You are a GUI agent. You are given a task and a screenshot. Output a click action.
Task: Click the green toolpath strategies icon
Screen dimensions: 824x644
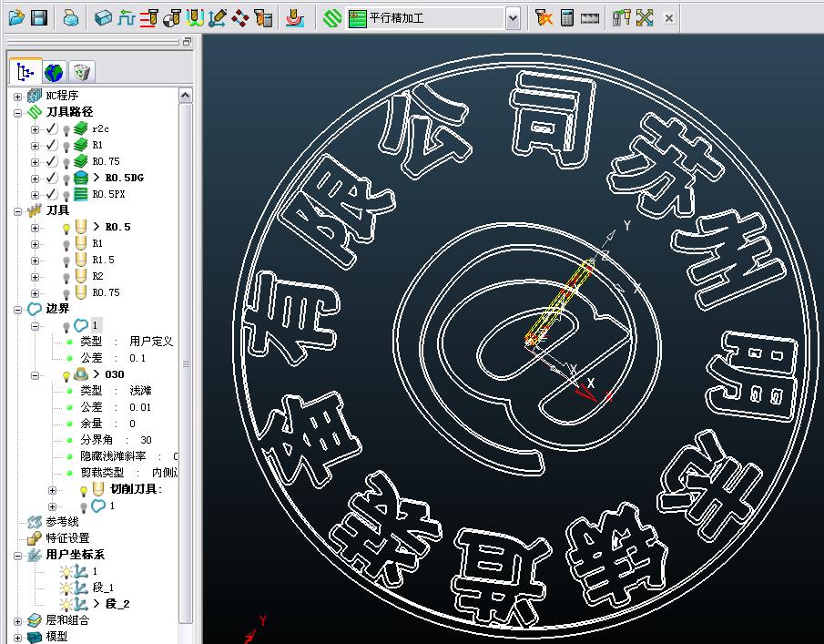pyautogui.click(x=331, y=18)
